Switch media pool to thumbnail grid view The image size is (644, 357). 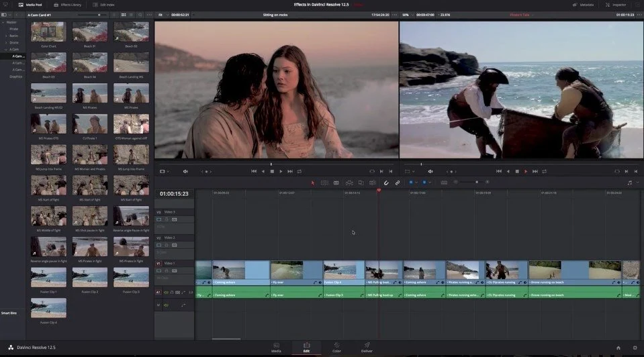pyautogui.click(x=123, y=15)
